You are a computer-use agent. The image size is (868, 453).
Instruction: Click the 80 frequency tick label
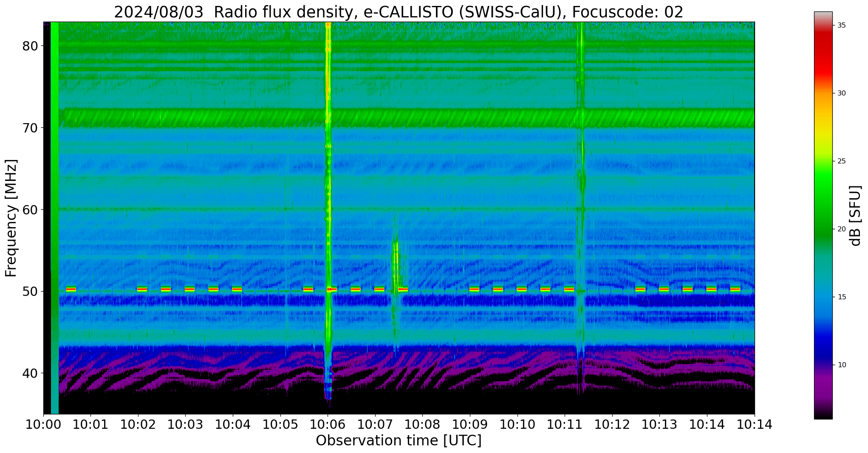(x=31, y=46)
